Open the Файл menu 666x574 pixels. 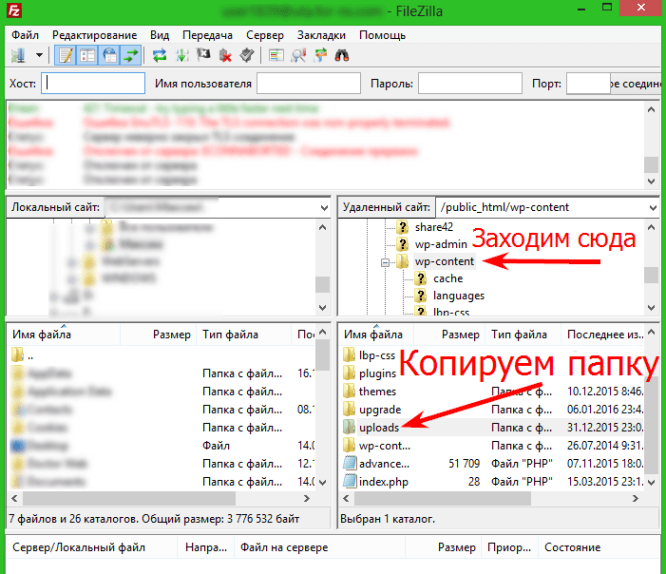click(25, 35)
